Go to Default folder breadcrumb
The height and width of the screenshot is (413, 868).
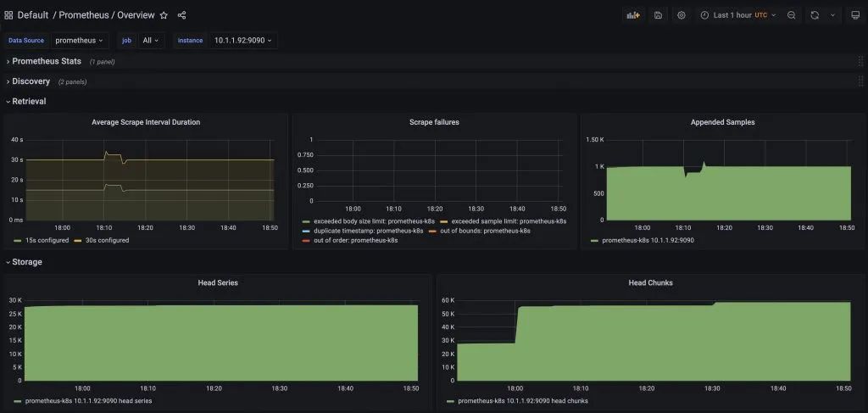coord(33,15)
